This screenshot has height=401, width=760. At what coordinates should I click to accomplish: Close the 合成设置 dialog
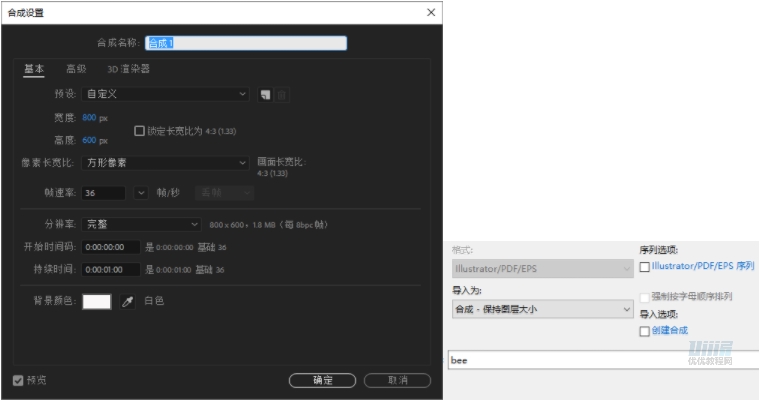(x=431, y=13)
